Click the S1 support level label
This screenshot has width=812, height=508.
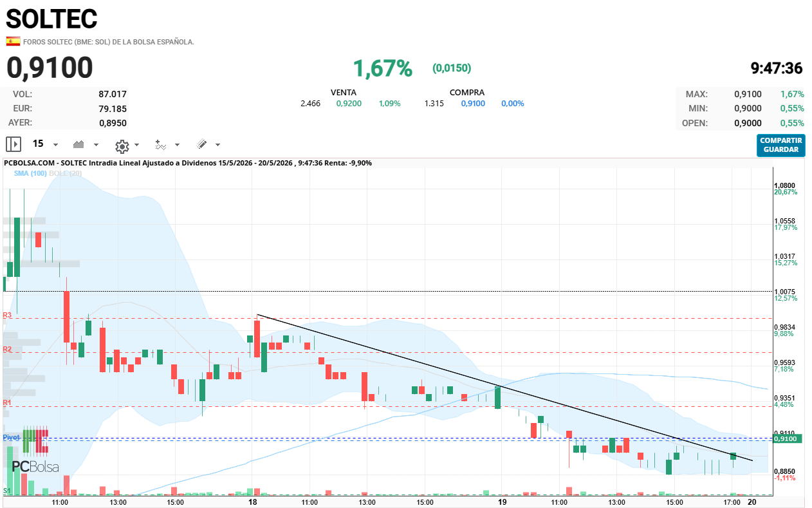click(x=7, y=491)
